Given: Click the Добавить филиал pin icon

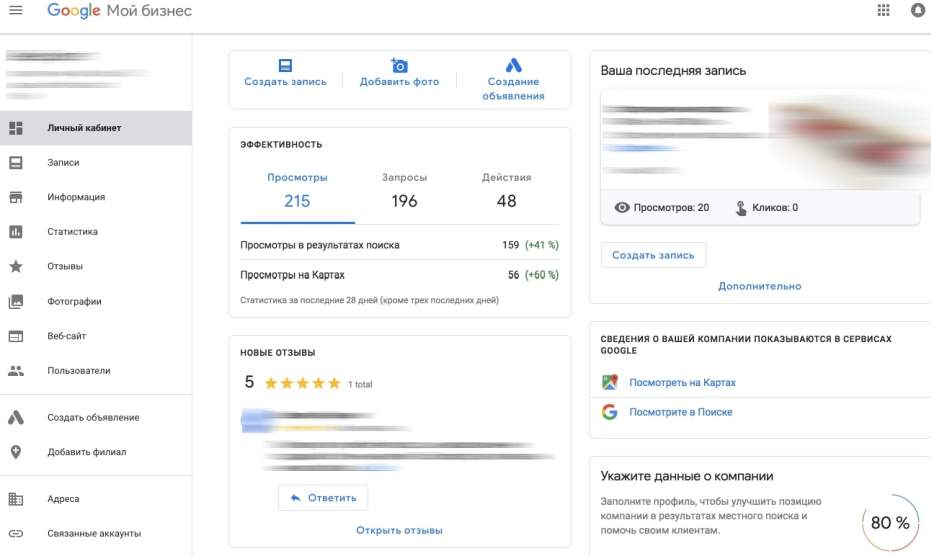Looking at the screenshot, I should pyautogui.click(x=16, y=452).
